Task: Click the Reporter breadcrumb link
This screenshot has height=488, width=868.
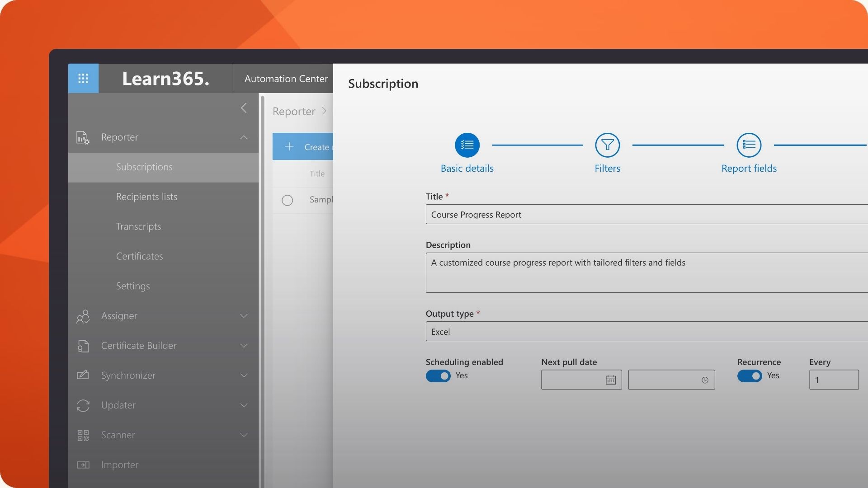Action: tap(294, 111)
